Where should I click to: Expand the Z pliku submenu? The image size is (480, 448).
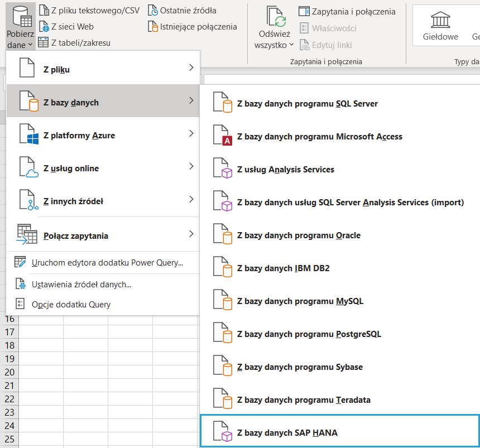(103, 69)
